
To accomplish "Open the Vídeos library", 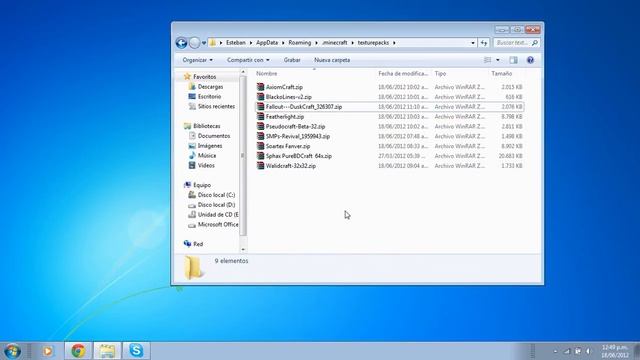I will (206, 165).
